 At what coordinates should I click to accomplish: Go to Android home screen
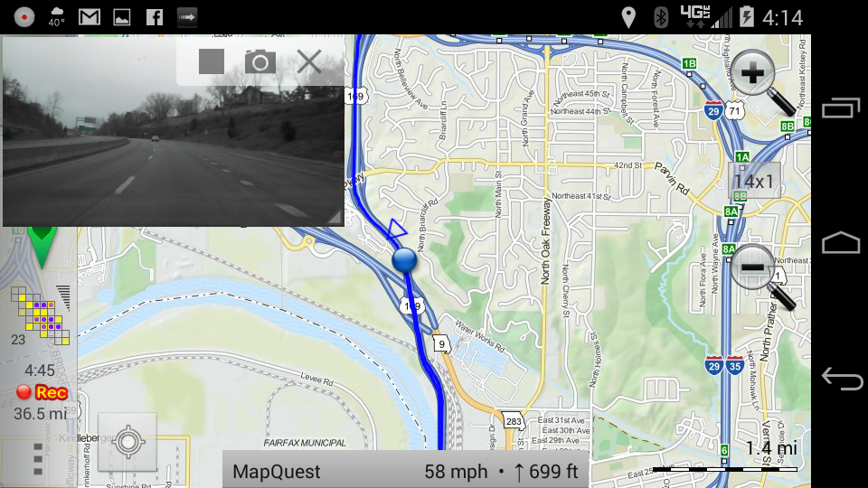(840, 243)
